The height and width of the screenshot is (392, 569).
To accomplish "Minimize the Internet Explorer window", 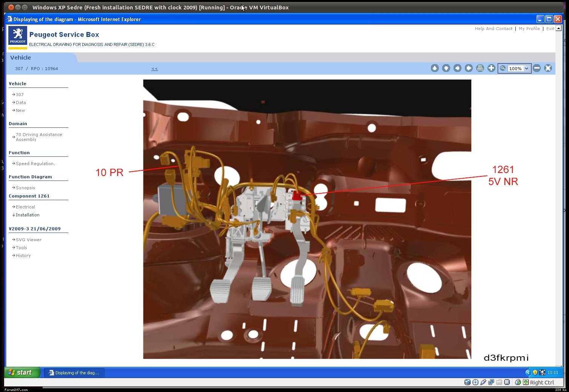I will (540, 19).
